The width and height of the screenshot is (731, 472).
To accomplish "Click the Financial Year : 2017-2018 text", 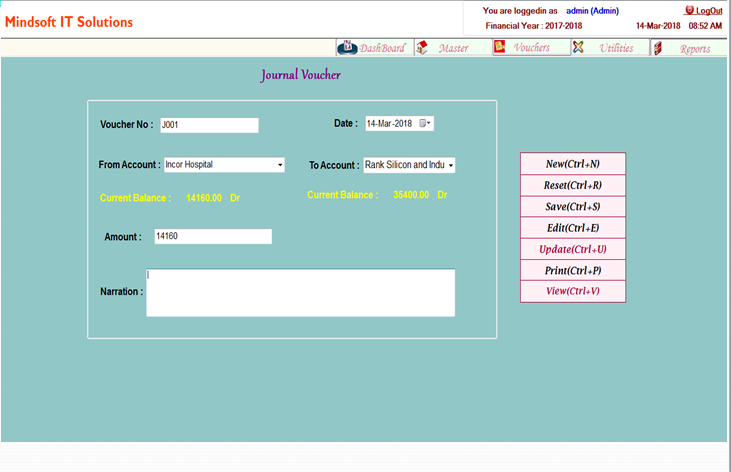I will pyautogui.click(x=534, y=26).
